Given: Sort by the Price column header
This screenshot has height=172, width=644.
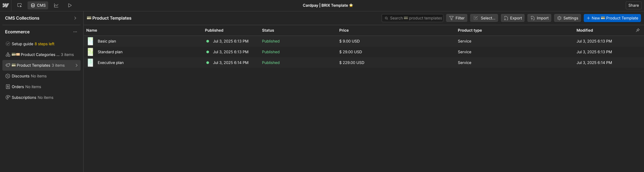Looking at the screenshot, I should tap(344, 30).
